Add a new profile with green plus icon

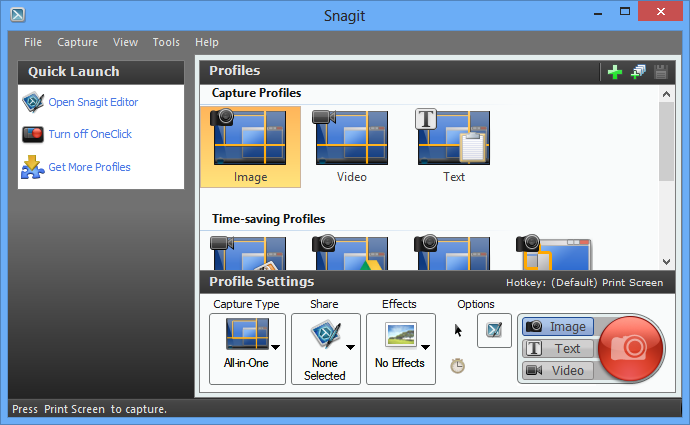tap(615, 72)
